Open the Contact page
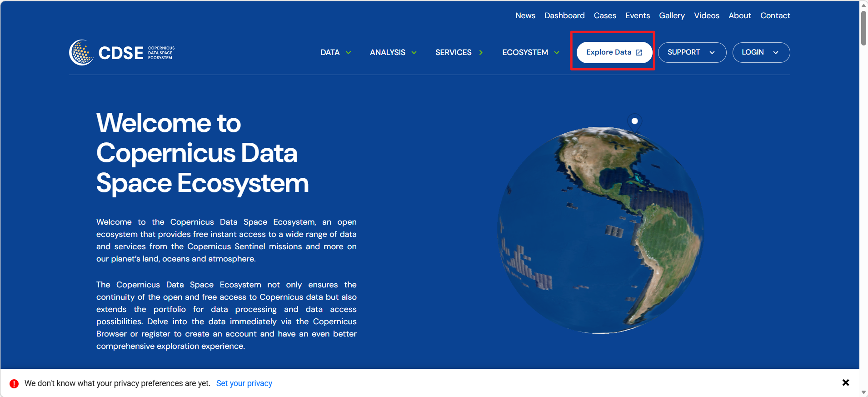The image size is (868, 397). tap(775, 15)
